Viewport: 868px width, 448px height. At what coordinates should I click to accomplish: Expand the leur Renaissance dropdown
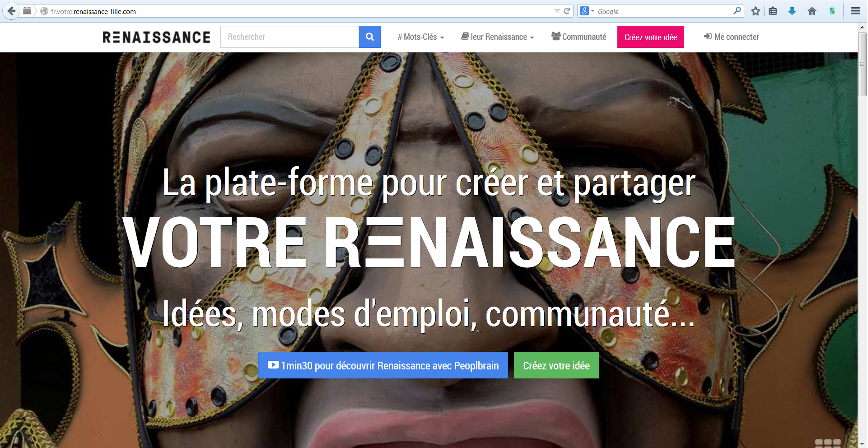498,37
